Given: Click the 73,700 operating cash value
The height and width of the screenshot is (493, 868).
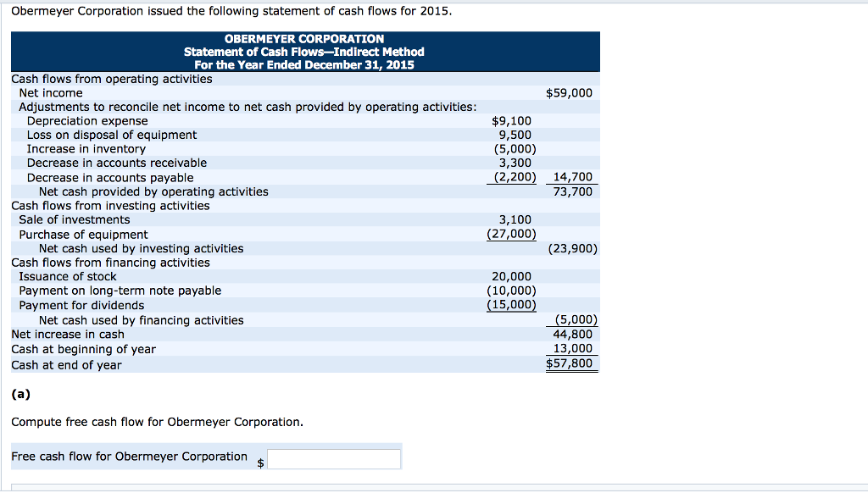Looking at the screenshot, I should point(572,191).
